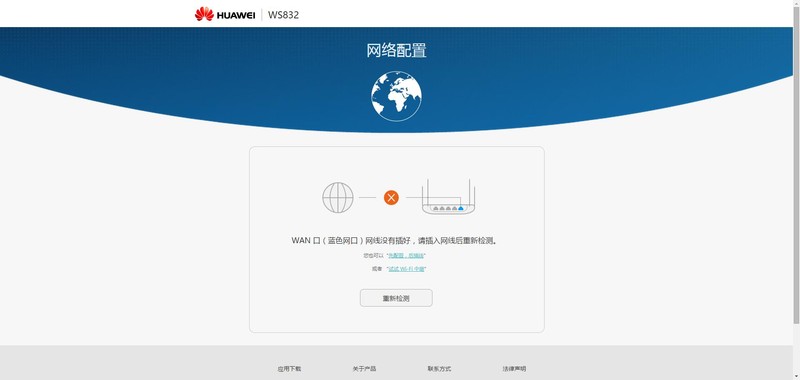Click the large white globe icon
The height and width of the screenshot is (380, 800).
[396, 96]
